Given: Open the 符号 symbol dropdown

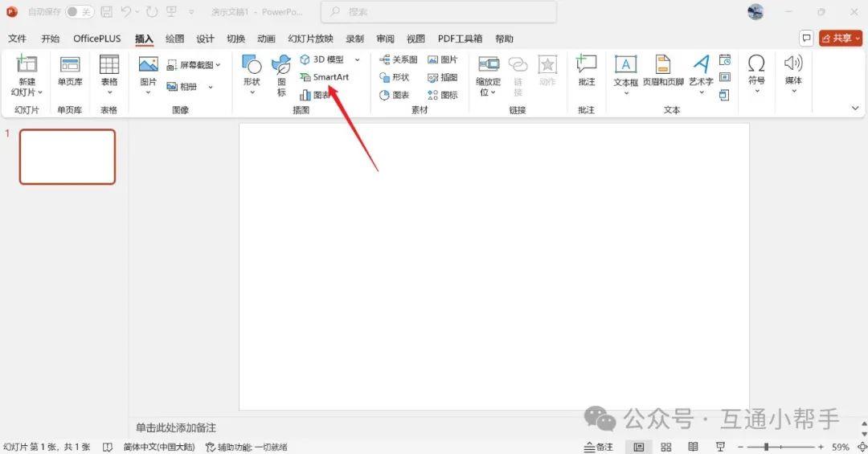Looking at the screenshot, I should coord(756,73).
